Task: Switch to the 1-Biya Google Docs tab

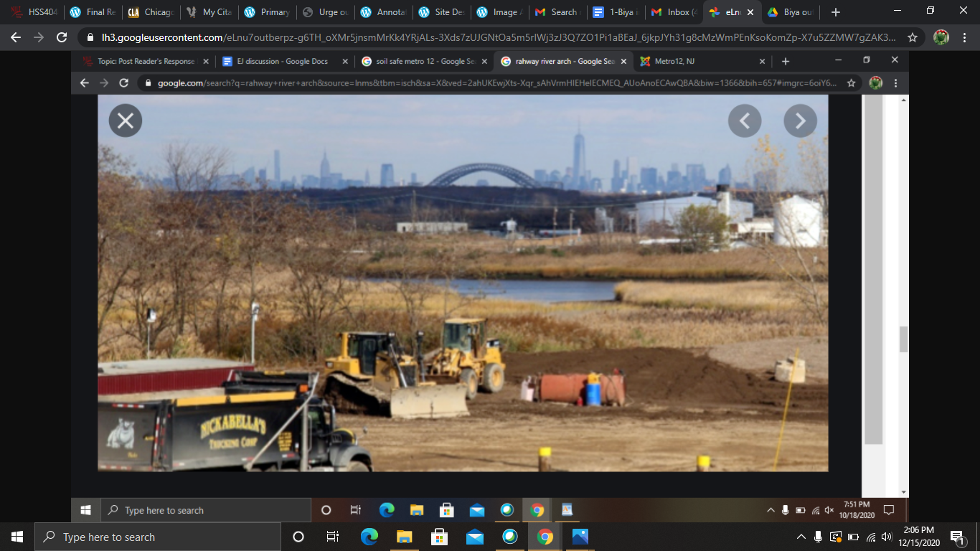Action: (616, 12)
